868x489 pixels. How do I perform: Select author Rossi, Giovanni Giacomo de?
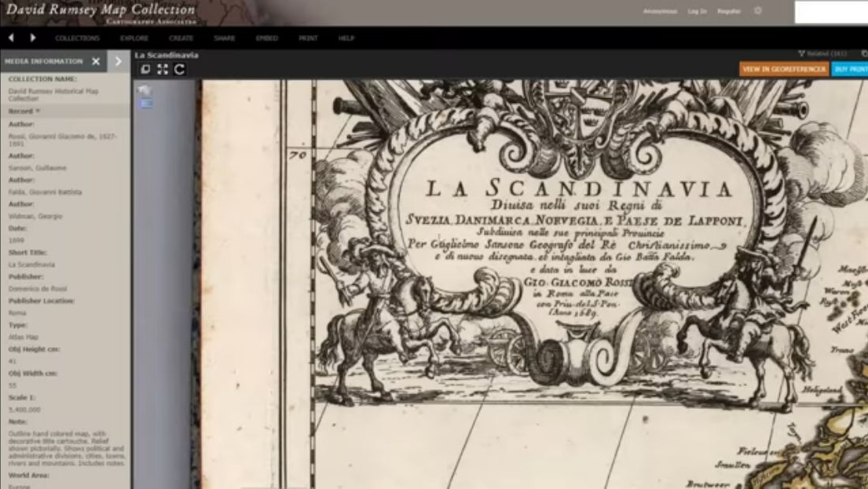coord(63,140)
